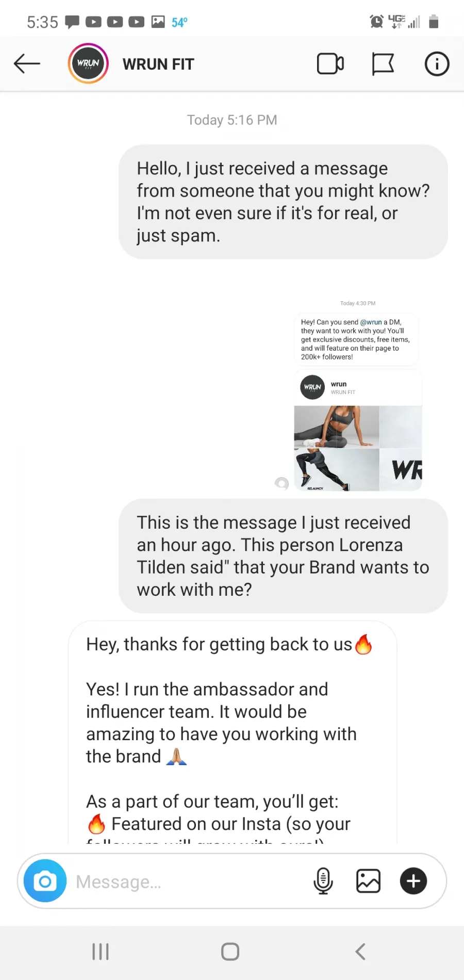Start a video call with WRUN FIT
The image size is (464, 980).
(x=330, y=64)
